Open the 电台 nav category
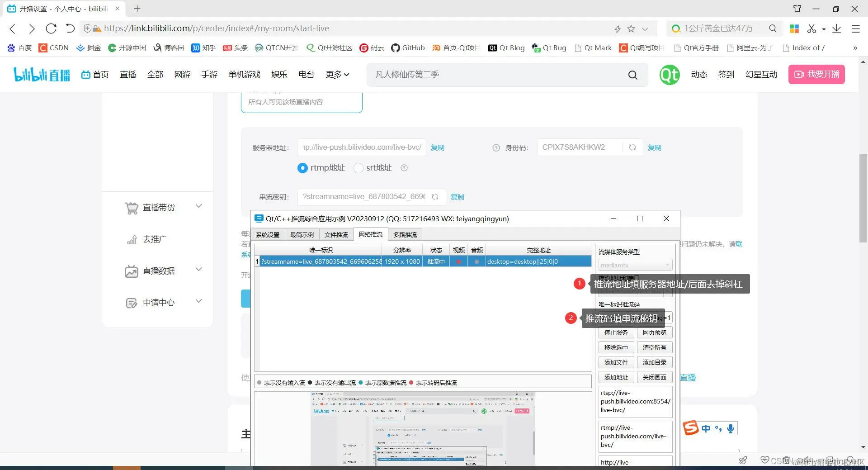The image size is (868, 470). pos(306,75)
